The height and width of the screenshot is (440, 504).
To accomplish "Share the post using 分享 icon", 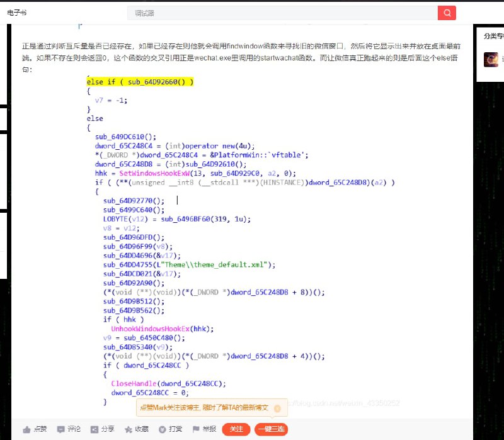I will [x=103, y=429].
